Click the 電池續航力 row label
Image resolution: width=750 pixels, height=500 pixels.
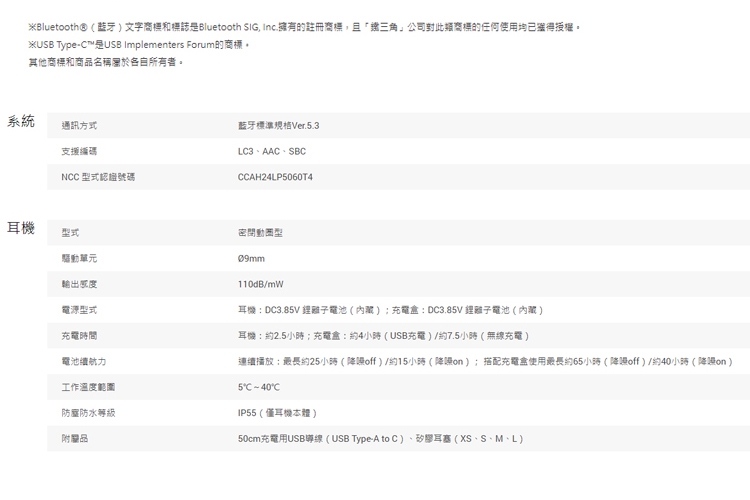pyautogui.click(x=82, y=360)
